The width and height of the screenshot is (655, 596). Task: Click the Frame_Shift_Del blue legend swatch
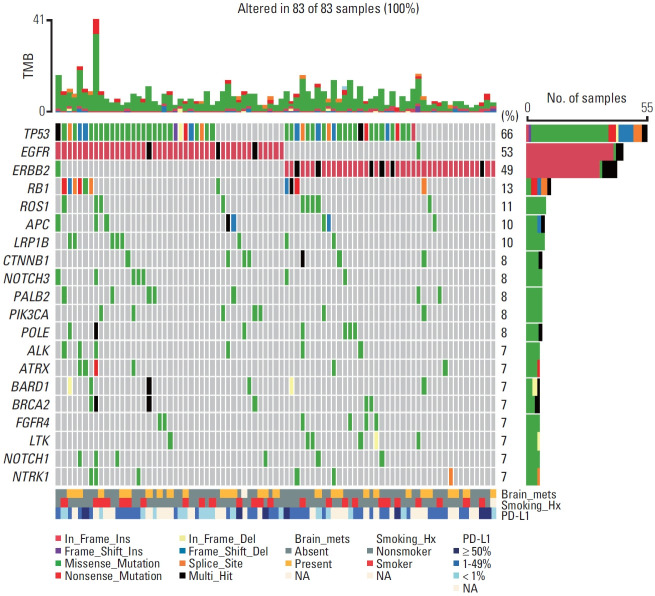[x=182, y=551]
